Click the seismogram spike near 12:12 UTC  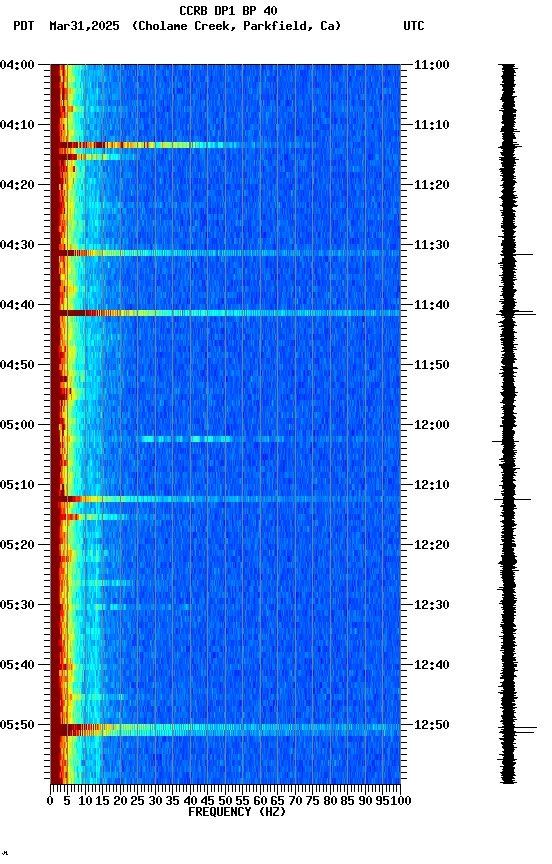[512, 500]
